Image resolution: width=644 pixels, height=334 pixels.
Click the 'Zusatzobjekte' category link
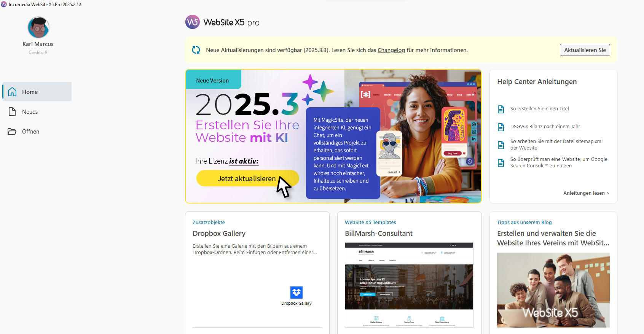click(209, 222)
